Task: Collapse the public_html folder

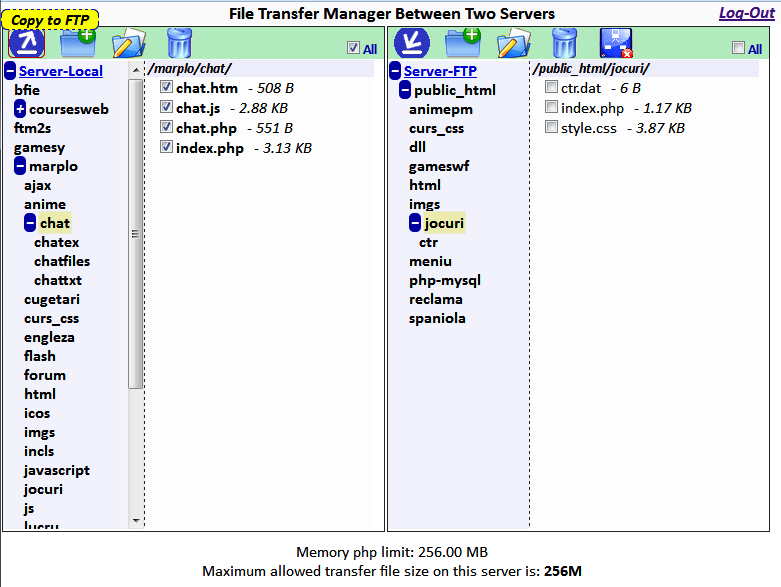Action: point(405,90)
